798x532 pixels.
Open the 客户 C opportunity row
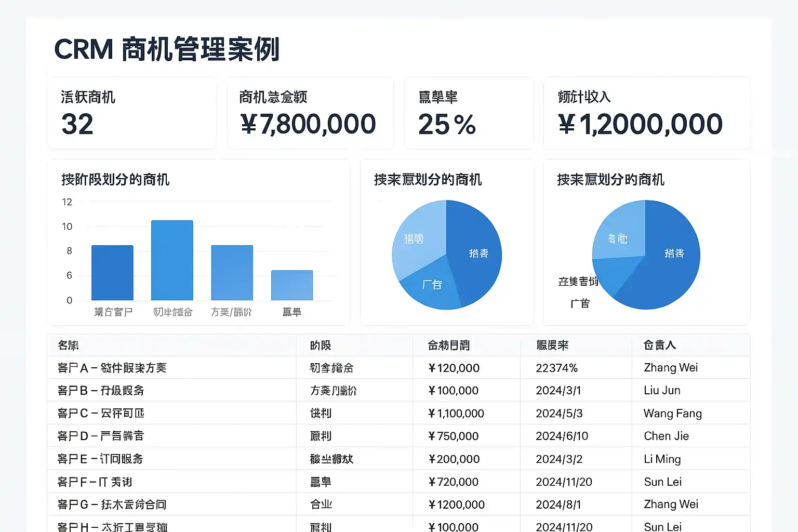point(398,414)
